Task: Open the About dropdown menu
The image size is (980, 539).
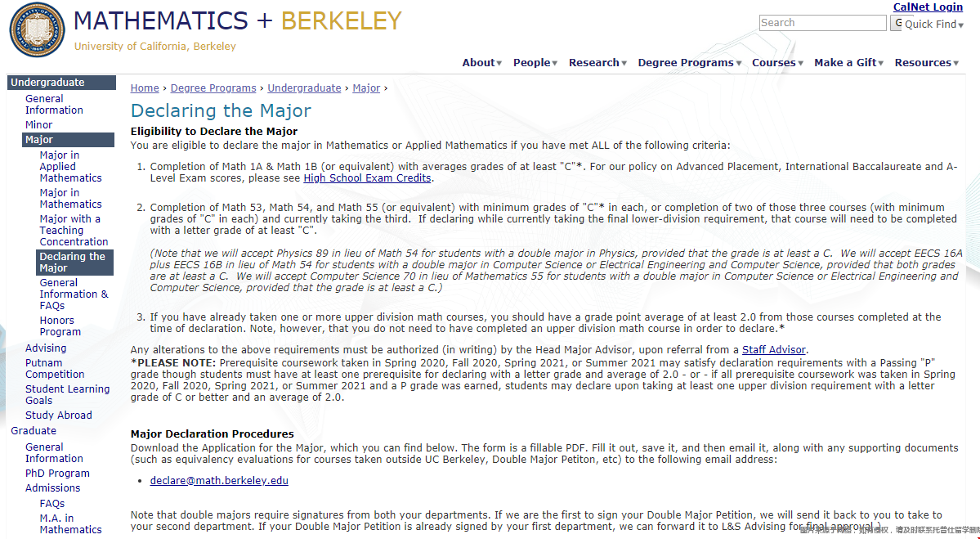Action: click(481, 63)
